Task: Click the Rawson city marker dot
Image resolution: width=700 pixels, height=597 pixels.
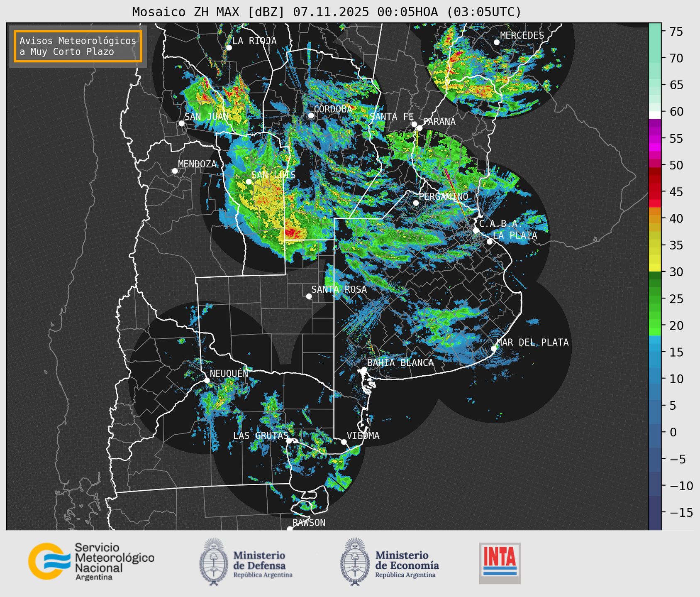Action: [x=290, y=529]
